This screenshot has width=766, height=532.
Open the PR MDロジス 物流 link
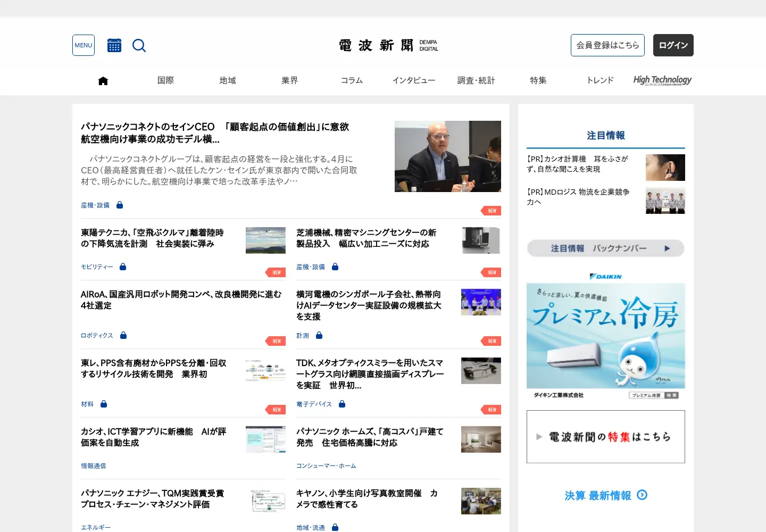click(x=578, y=197)
